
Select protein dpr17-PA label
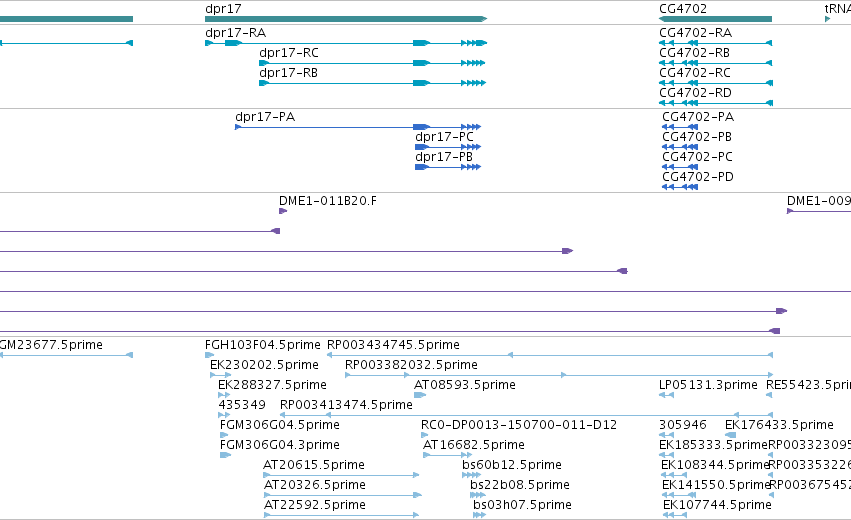(265, 117)
